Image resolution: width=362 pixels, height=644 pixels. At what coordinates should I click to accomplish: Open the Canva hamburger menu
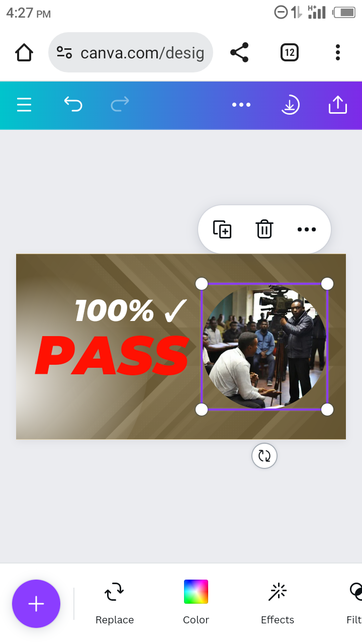(x=24, y=105)
